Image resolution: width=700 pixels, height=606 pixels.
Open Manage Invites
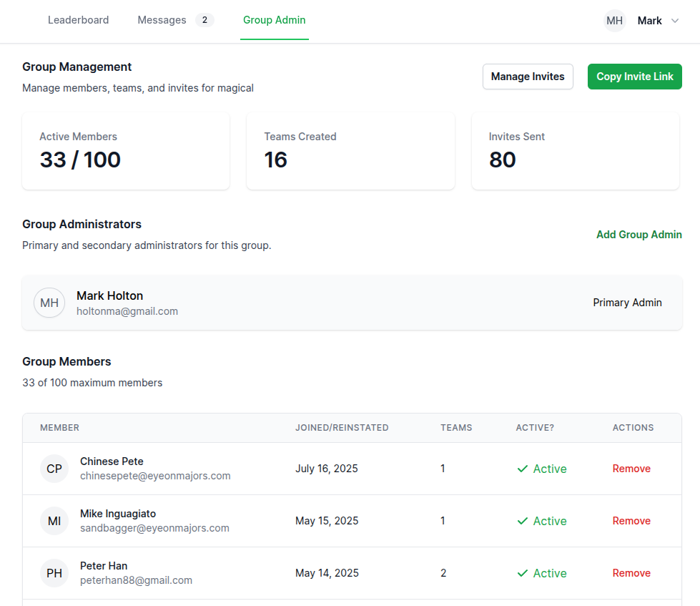coord(528,77)
